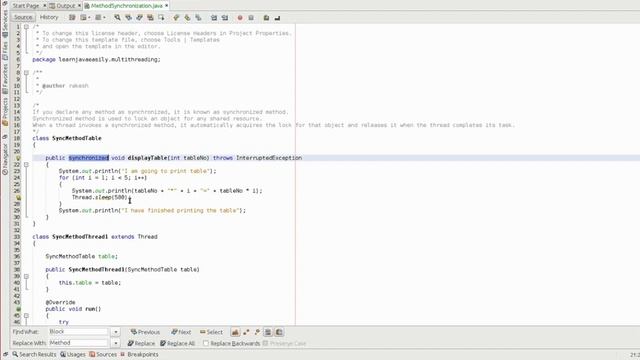Collapse the license comment fold at line 1
Viewport: 640px width, 360px height.
[x=26, y=27]
